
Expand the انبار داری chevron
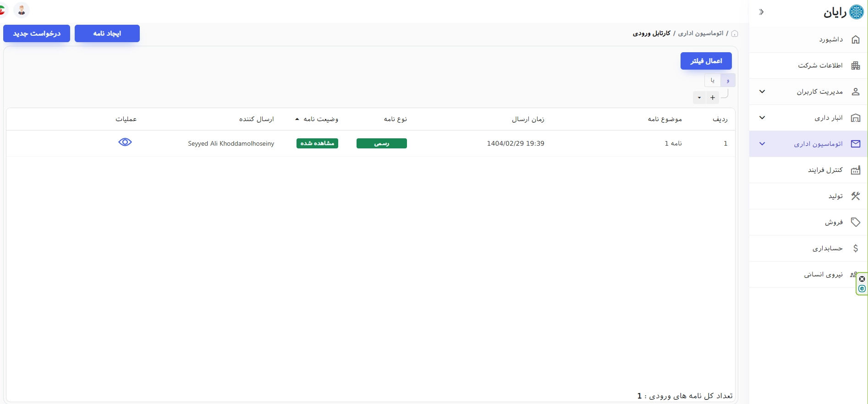762,118
